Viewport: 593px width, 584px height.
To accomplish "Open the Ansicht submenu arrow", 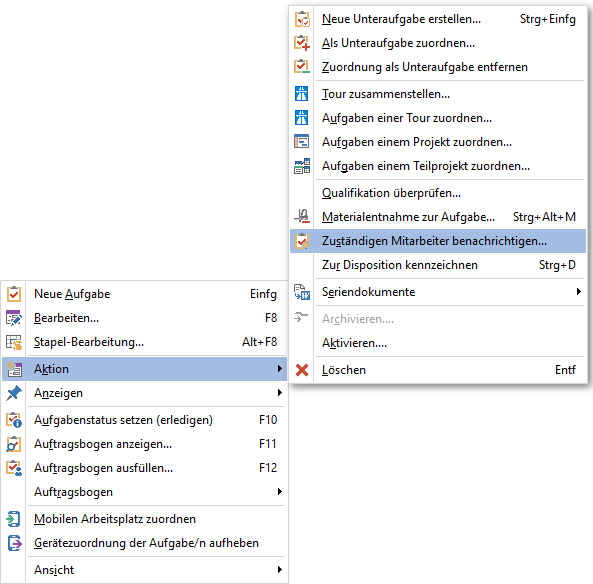I will 279,570.
